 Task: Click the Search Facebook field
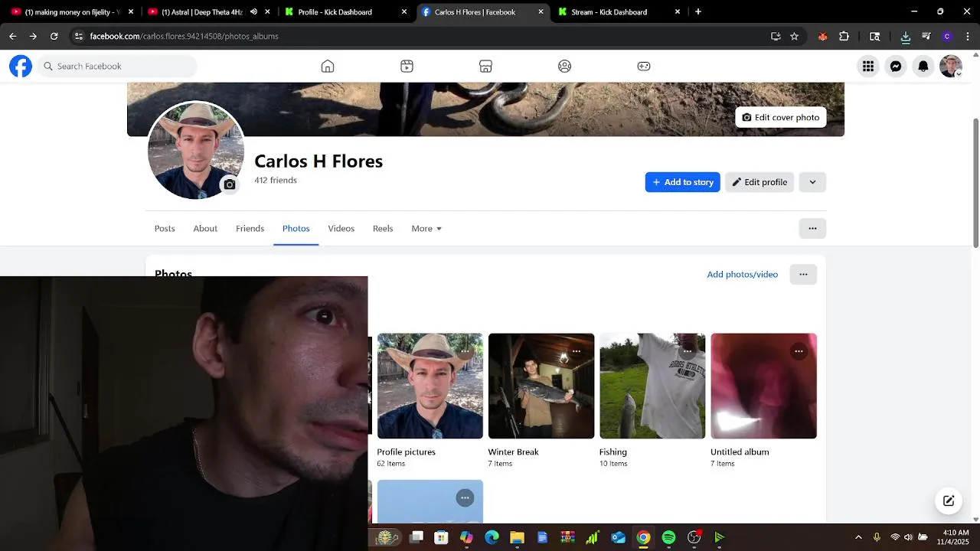pos(117,66)
